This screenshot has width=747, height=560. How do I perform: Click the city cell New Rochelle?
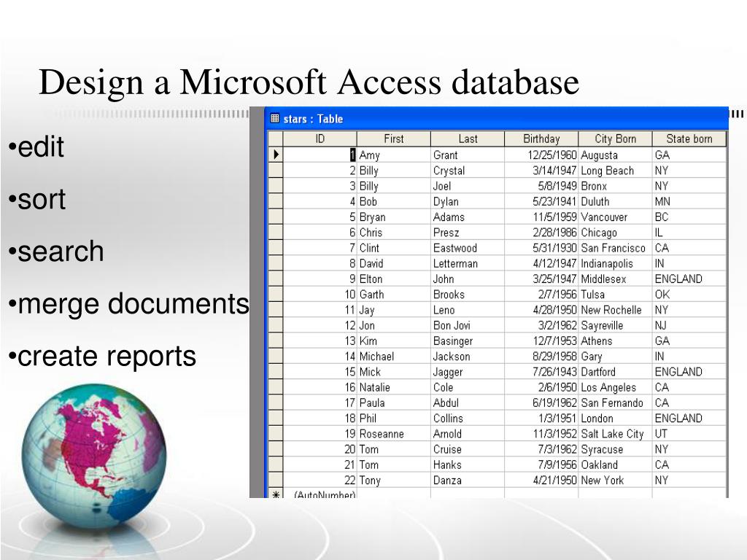tap(616, 309)
